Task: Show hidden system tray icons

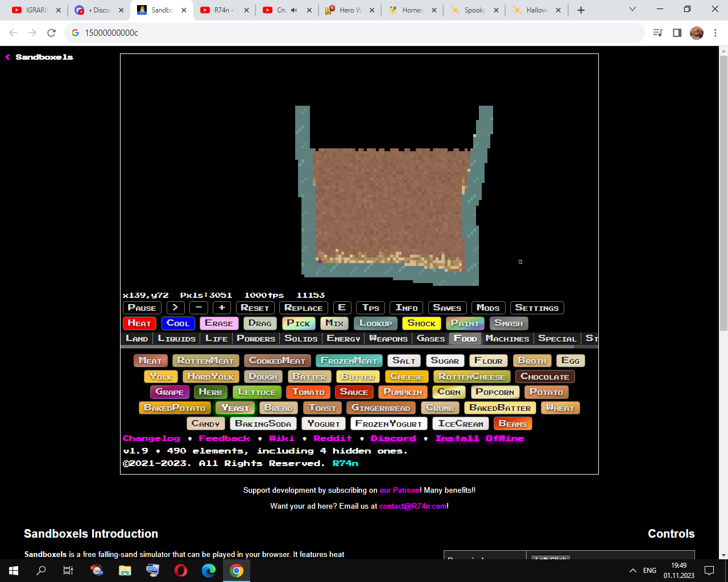Action: (x=632, y=570)
